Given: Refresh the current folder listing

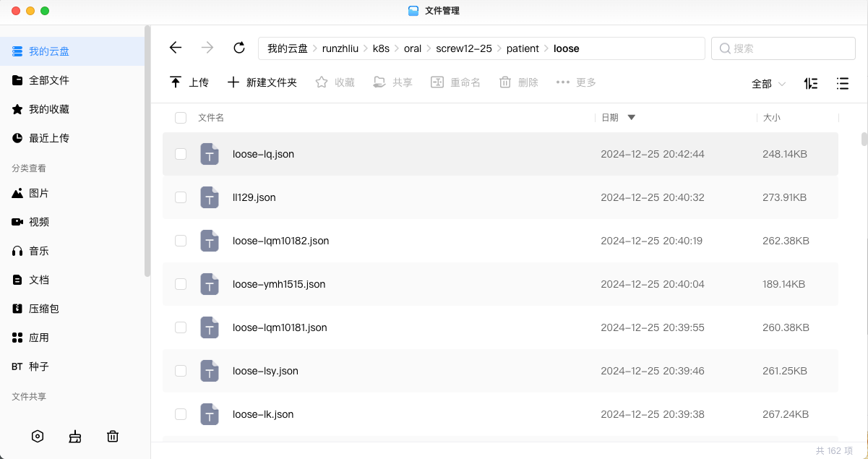Looking at the screenshot, I should click(x=239, y=48).
